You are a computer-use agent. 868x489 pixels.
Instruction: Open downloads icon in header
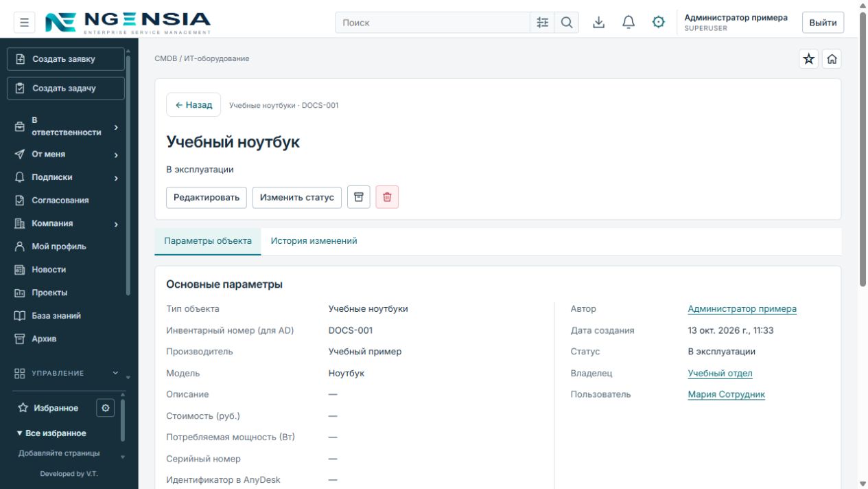pos(599,23)
